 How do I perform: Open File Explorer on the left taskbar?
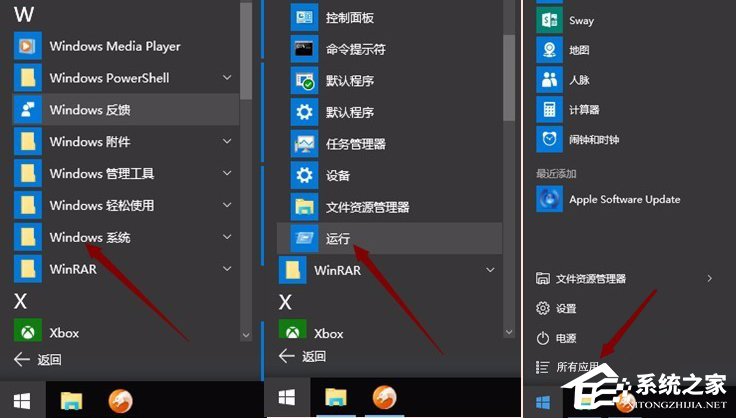71,401
